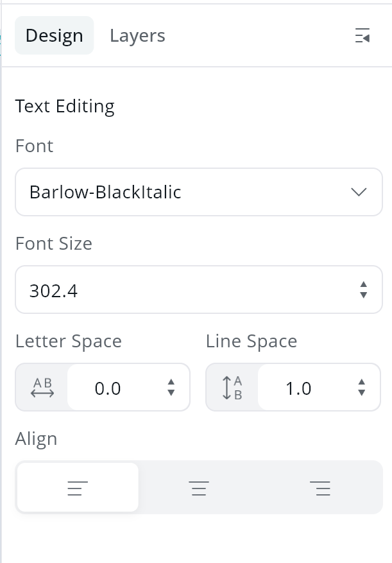Viewport: 392px width, 563px height.
Task: Align text to the left
Action: click(78, 488)
